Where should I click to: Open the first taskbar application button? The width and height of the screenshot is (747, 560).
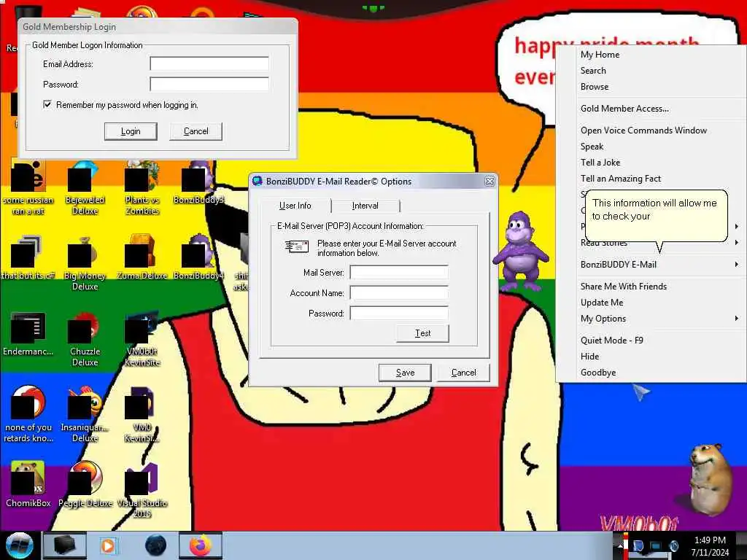click(x=65, y=545)
